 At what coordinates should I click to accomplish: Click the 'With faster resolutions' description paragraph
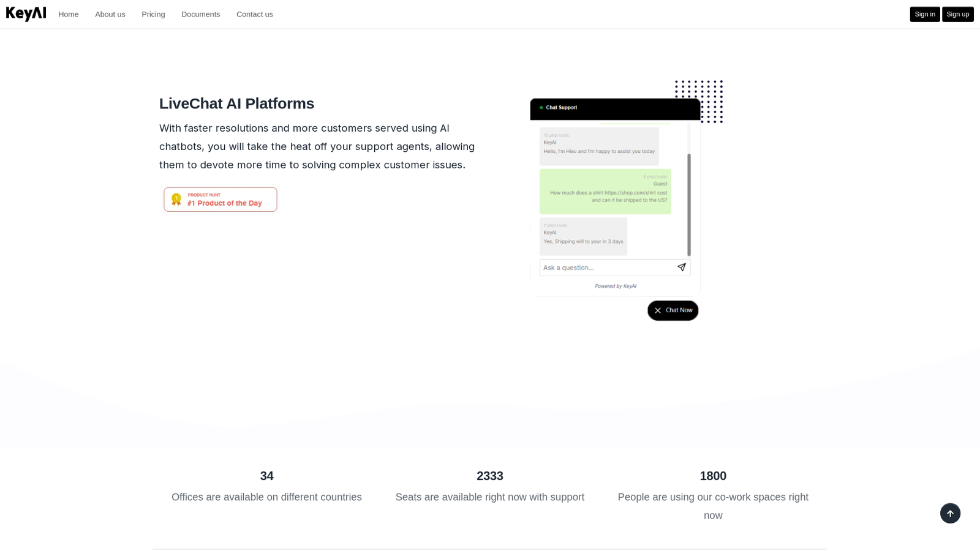[x=317, y=147]
